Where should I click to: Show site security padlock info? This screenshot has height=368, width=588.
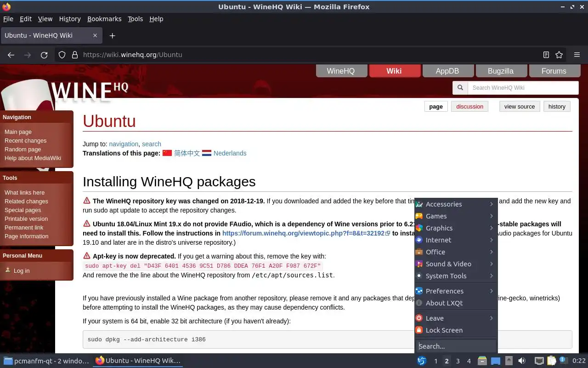[75, 55]
